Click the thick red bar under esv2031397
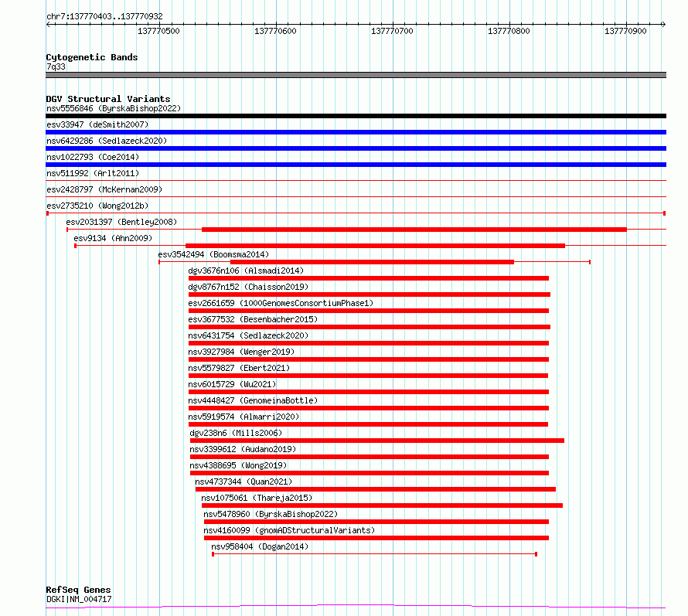 click(414, 230)
